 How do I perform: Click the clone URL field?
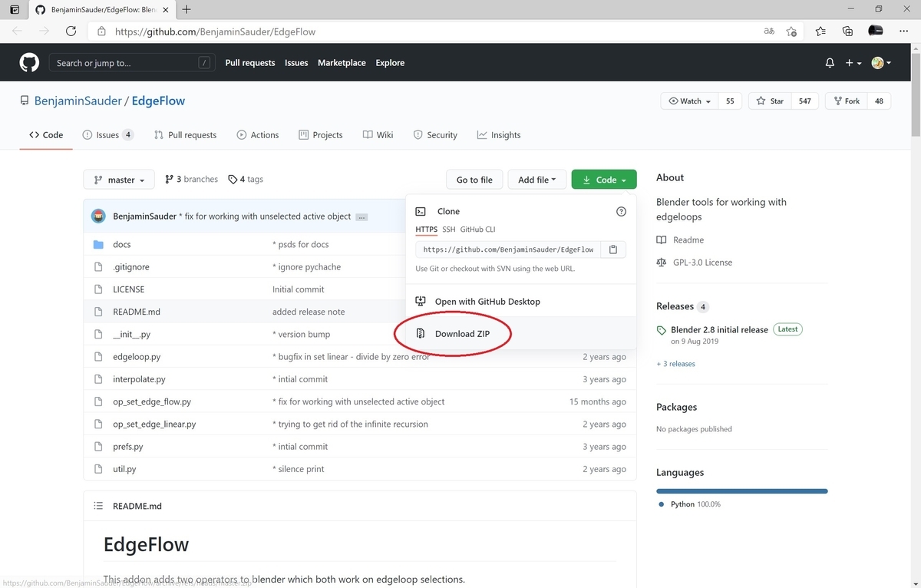[508, 249]
